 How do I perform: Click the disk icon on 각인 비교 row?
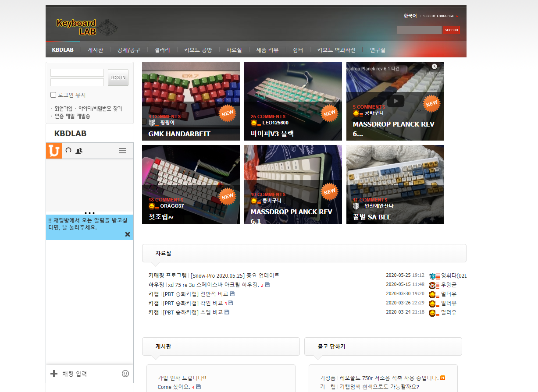coord(231,303)
